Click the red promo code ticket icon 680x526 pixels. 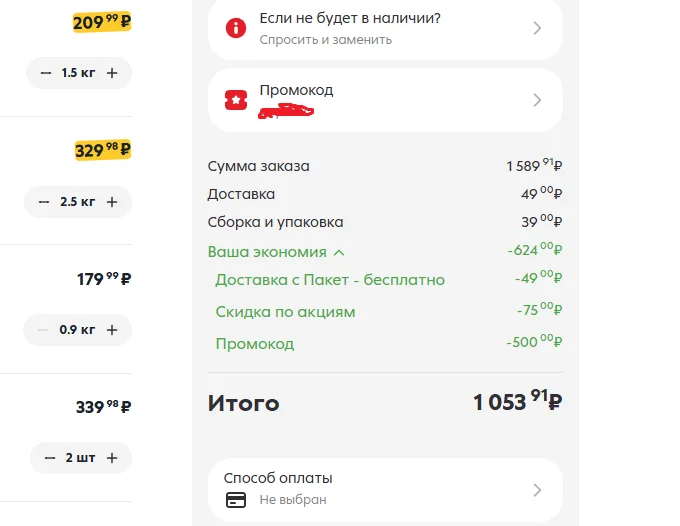(x=236, y=100)
